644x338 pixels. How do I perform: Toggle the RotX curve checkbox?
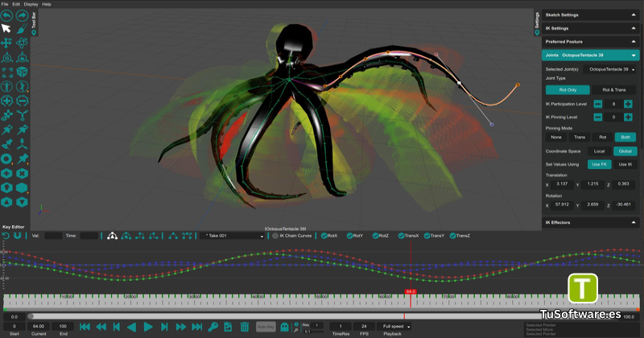324,236
